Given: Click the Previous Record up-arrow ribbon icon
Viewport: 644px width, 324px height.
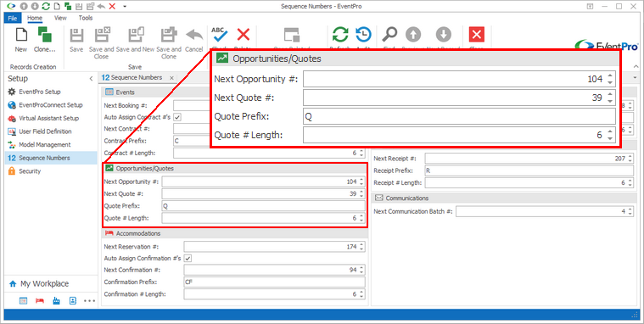Looking at the screenshot, I should coord(413,35).
